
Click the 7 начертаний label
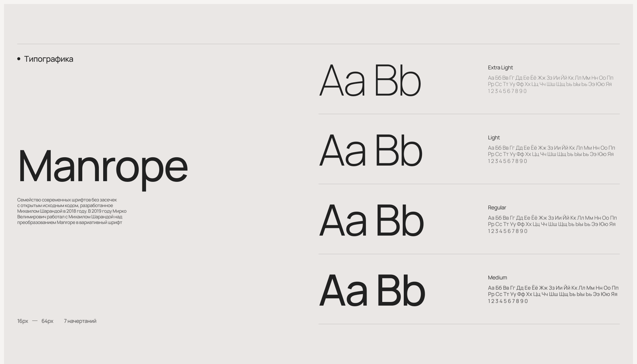click(x=80, y=321)
